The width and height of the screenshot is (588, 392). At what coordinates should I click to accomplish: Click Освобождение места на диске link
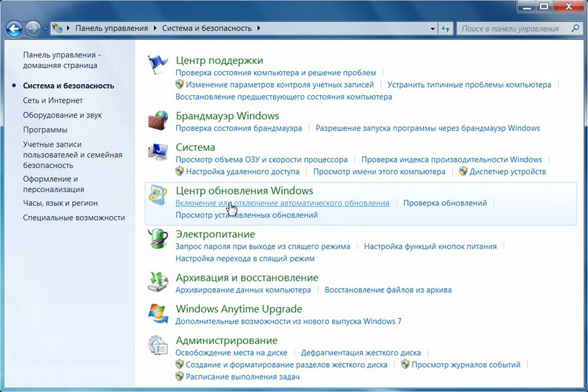(x=231, y=353)
